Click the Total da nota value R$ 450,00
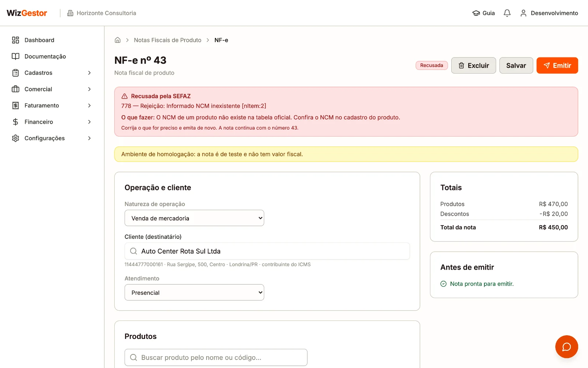Viewport: 588px width, 368px height. 553,227
